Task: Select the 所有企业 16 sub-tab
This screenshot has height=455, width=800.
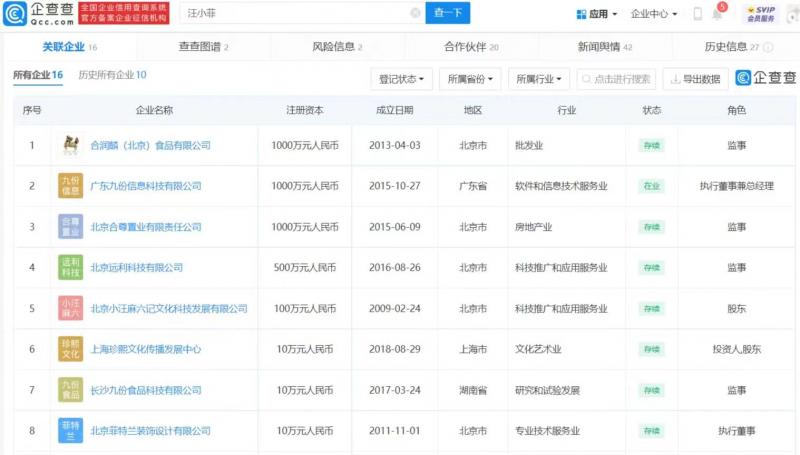Action: pos(38,75)
